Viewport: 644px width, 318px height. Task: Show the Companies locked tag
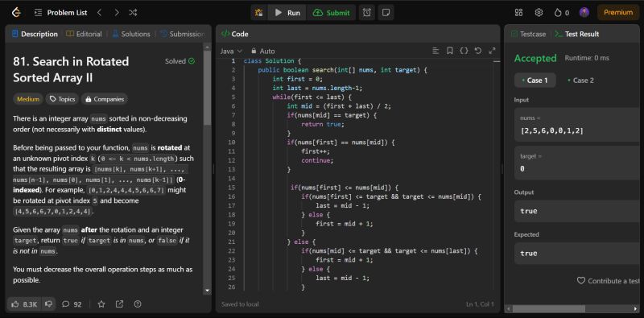click(x=105, y=99)
